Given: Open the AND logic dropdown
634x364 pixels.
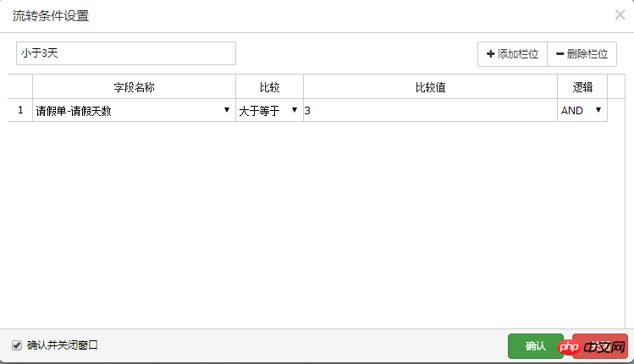Looking at the screenshot, I should click(582, 110).
